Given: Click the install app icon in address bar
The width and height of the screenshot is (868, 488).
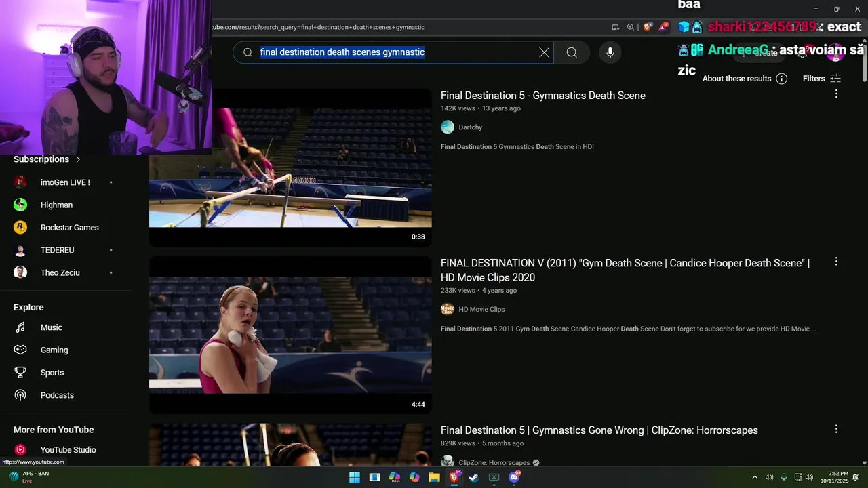Looking at the screenshot, I should (x=615, y=27).
